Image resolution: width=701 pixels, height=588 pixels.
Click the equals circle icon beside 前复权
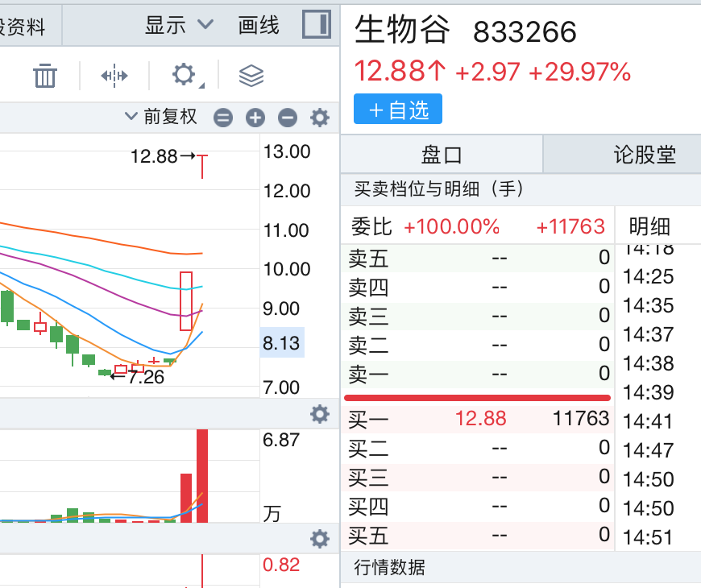click(x=223, y=118)
